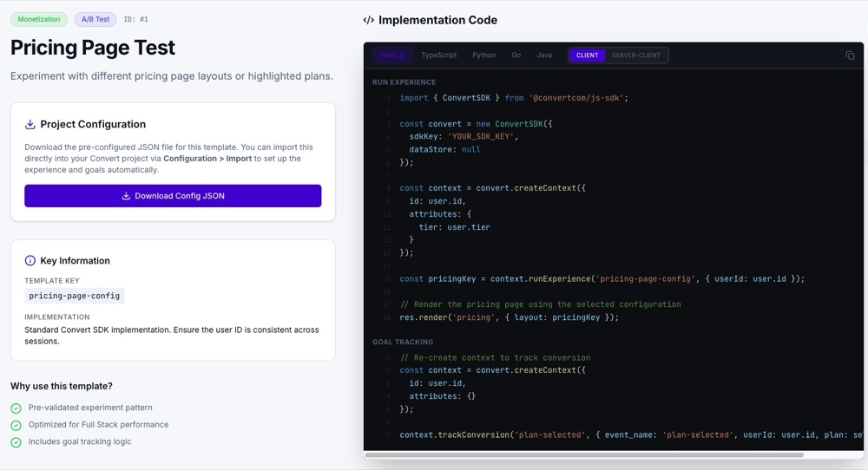
Task: Click the Key Information info icon
Action: click(x=30, y=260)
